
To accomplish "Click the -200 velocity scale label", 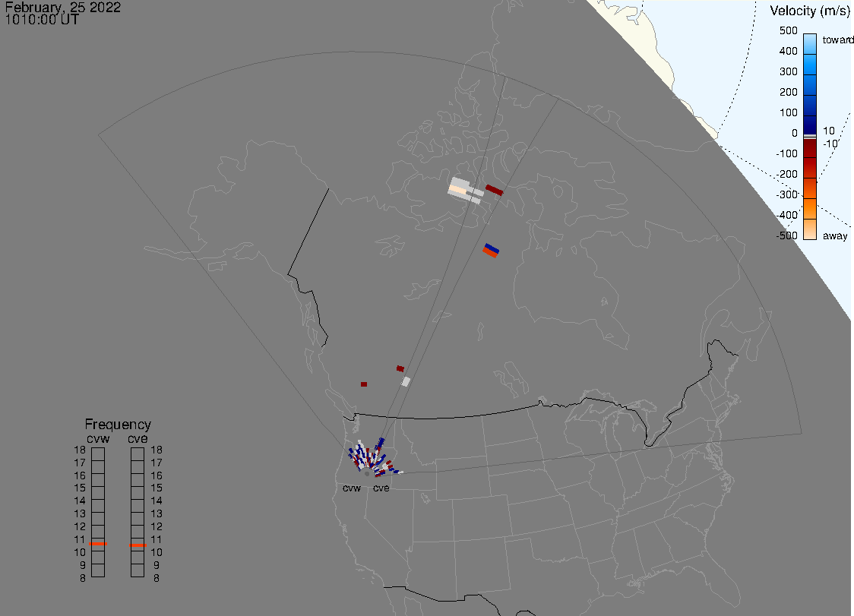I will pos(786,174).
